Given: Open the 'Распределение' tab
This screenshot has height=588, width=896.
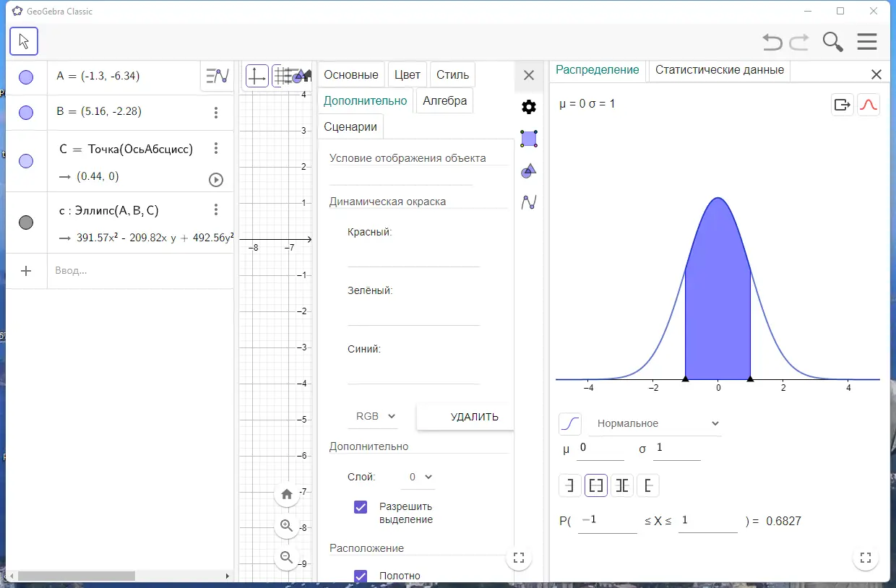Looking at the screenshot, I should click(x=598, y=70).
